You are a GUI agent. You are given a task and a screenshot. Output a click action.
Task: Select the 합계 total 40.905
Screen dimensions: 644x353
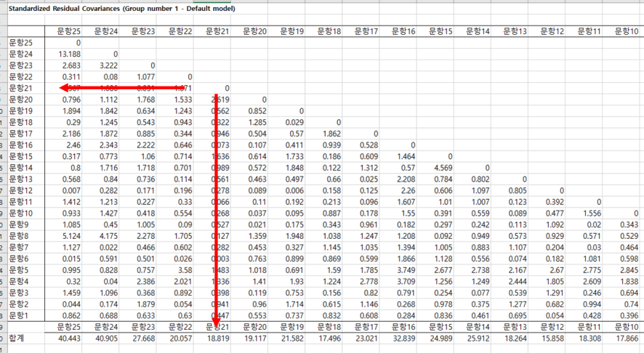(x=107, y=338)
